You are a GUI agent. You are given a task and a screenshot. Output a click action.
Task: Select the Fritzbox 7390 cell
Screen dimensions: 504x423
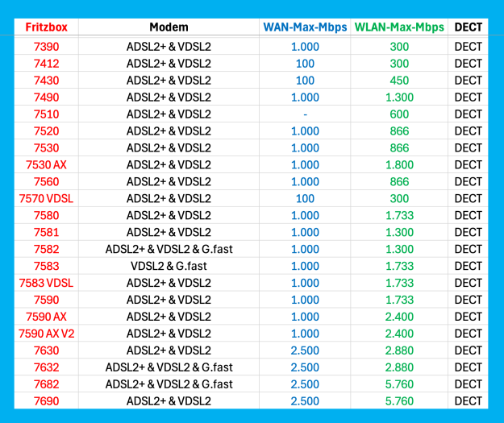click(46, 47)
